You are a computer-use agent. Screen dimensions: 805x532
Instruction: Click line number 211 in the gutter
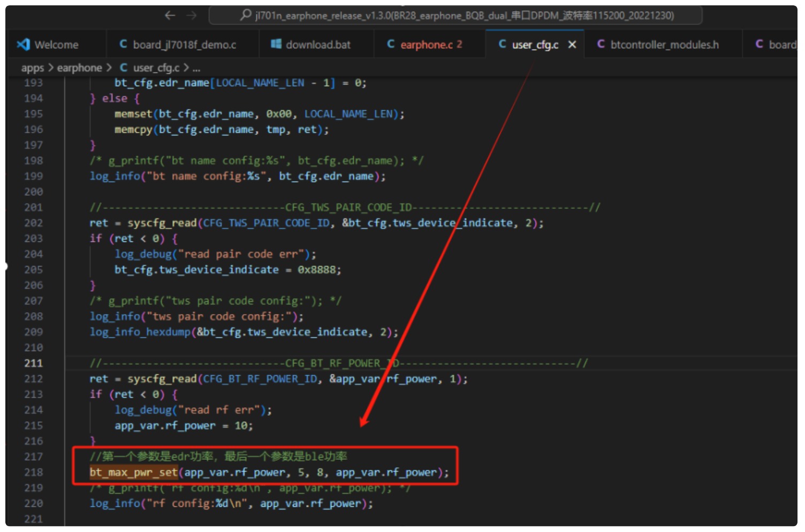(33, 363)
